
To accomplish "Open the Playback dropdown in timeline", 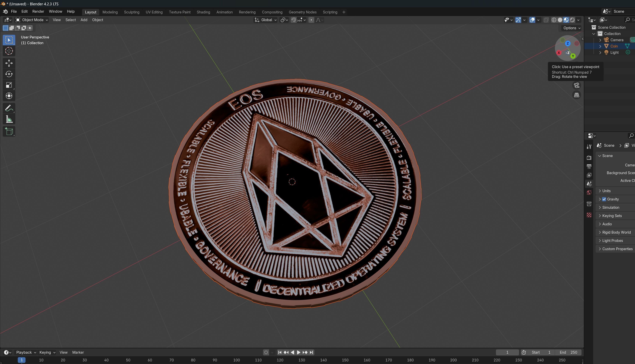I will [x=26, y=352].
